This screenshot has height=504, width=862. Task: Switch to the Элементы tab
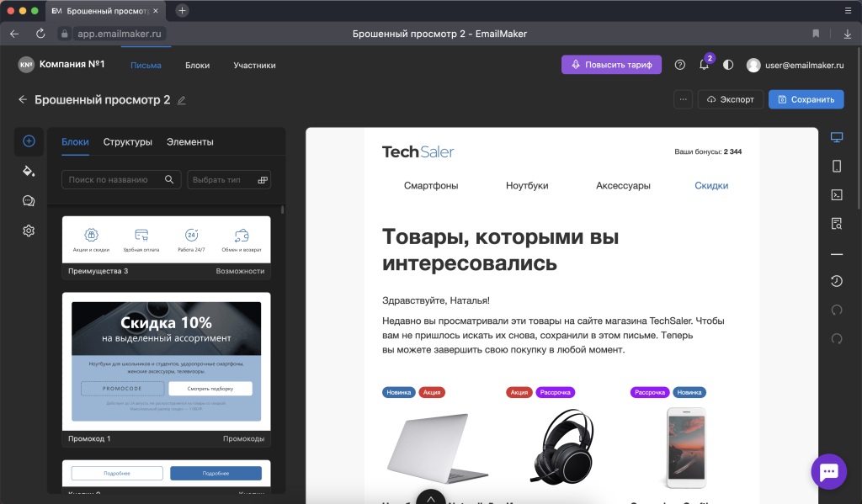pyautogui.click(x=189, y=142)
